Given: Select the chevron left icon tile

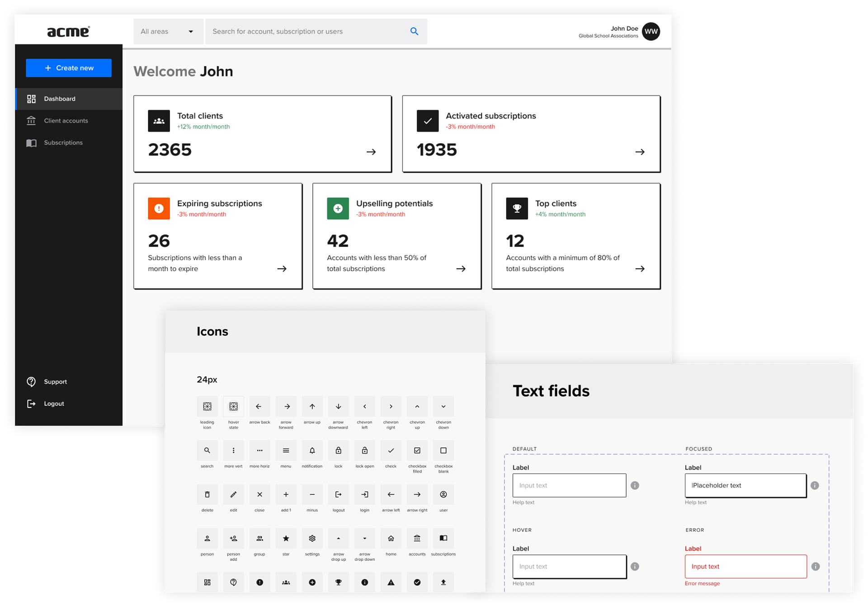Looking at the screenshot, I should [364, 407].
